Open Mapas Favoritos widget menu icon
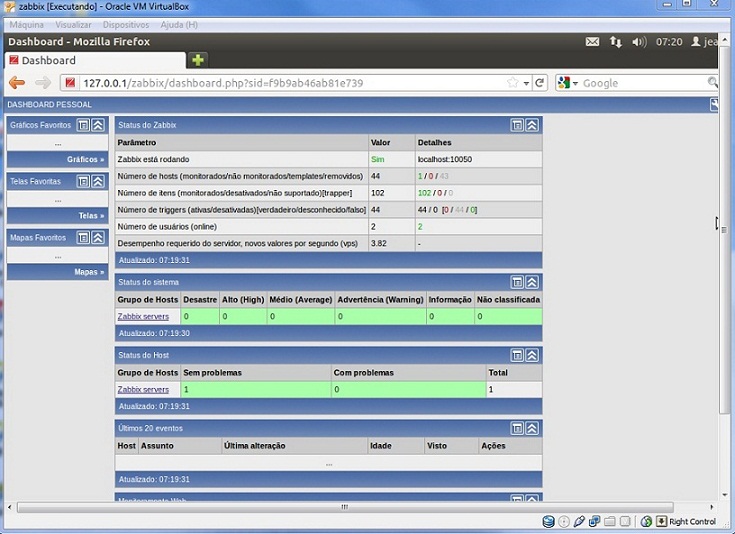Viewport: 735px width, 534px height. [x=83, y=238]
